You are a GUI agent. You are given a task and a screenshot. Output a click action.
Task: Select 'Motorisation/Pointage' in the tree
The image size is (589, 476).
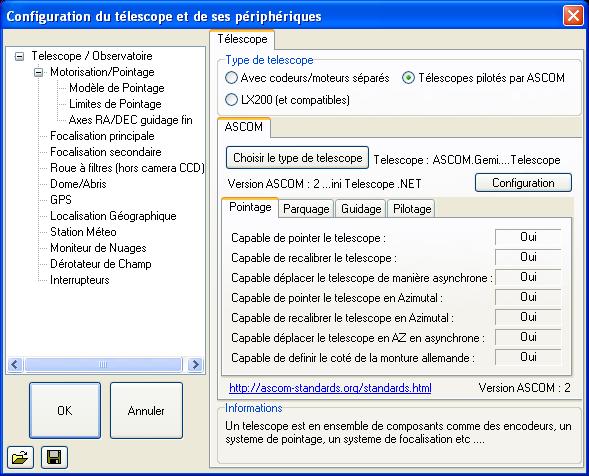102,72
